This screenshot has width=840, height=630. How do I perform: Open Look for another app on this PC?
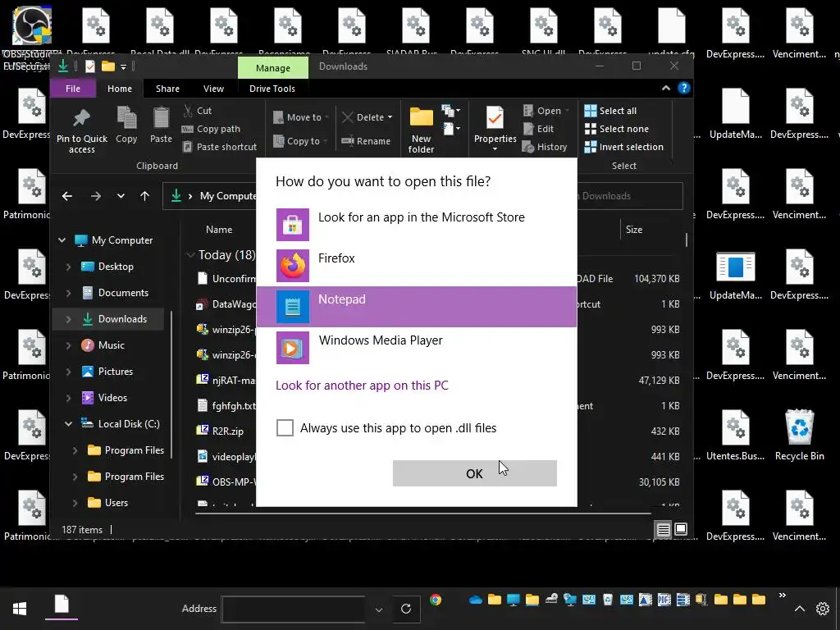[x=362, y=386]
